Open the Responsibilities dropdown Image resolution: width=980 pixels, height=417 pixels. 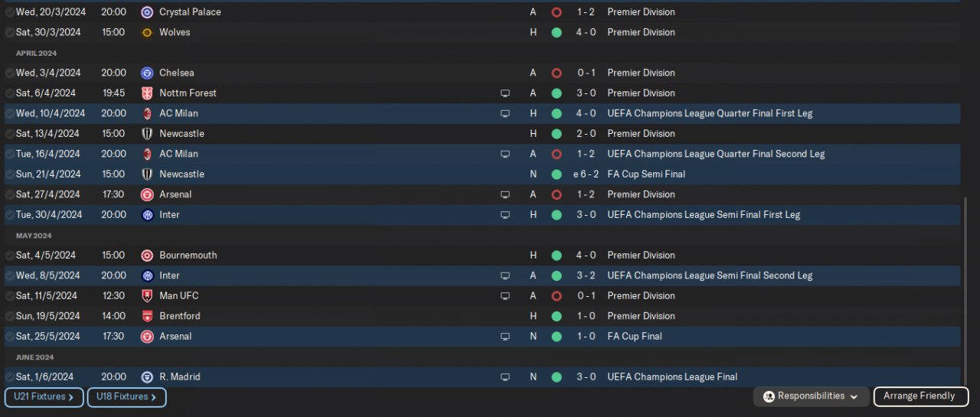click(812, 396)
